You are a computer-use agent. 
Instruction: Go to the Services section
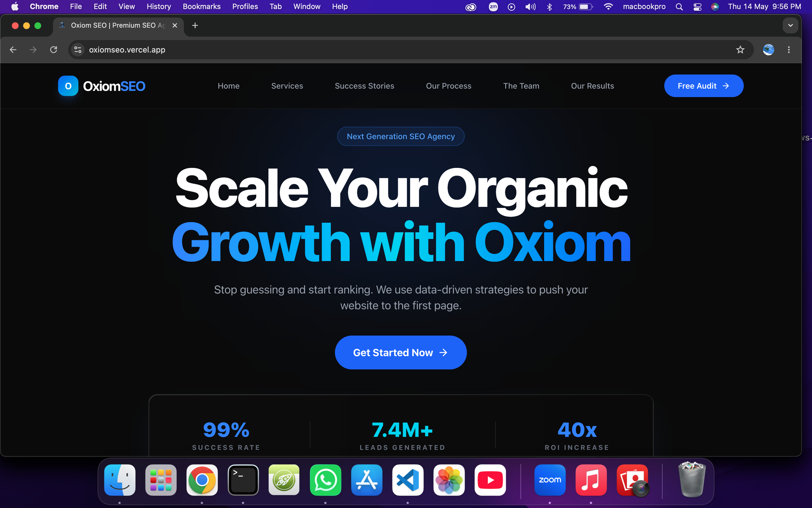(x=287, y=86)
